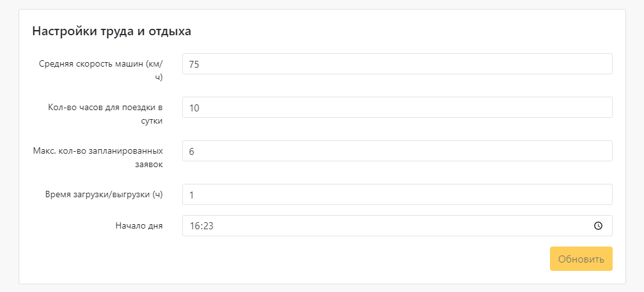Focus the Макс. кол-во запланированных заявок field
The image size is (644, 292).
397,151
